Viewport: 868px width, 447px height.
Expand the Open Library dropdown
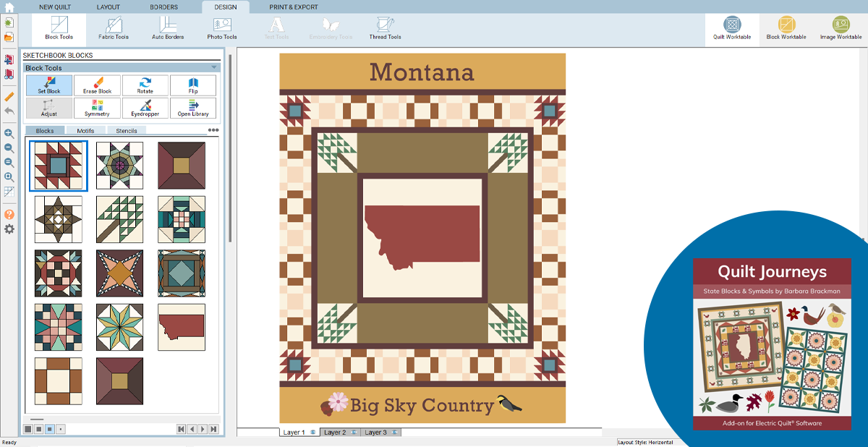click(192, 106)
